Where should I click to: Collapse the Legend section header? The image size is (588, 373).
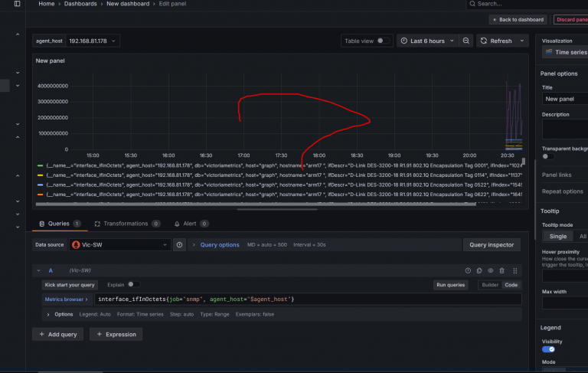coord(550,328)
